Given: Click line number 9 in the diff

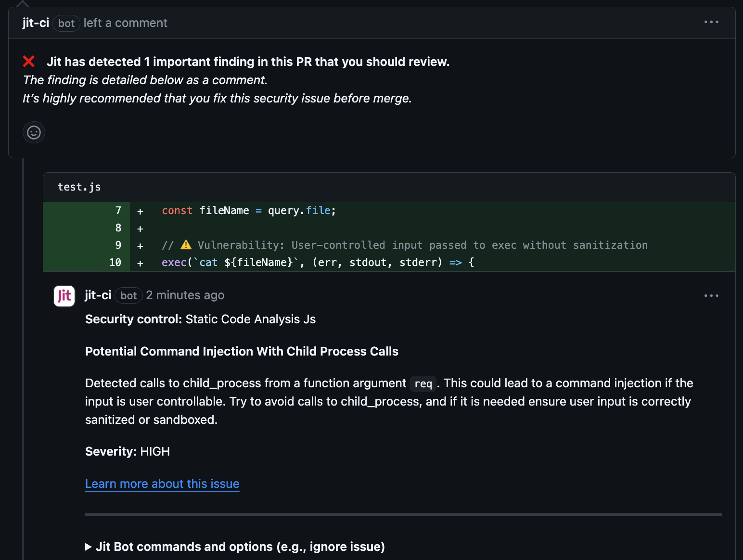Looking at the screenshot, I should 118,245.
